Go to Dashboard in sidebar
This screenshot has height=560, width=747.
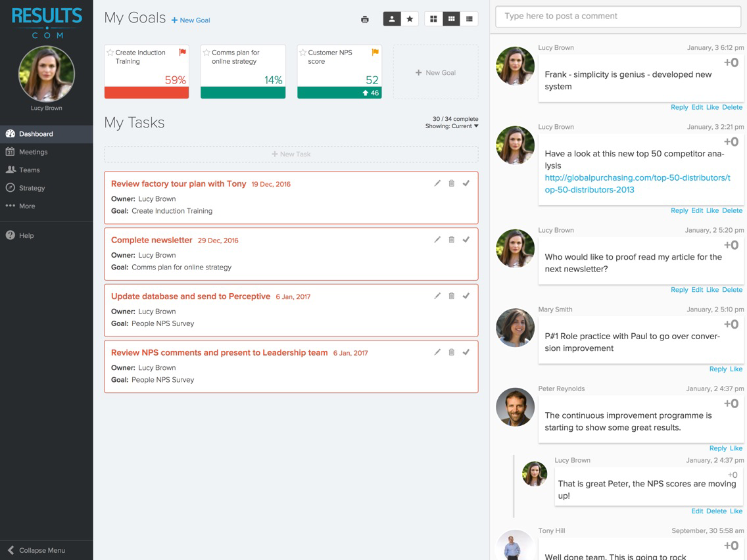(x=46, y=134)
